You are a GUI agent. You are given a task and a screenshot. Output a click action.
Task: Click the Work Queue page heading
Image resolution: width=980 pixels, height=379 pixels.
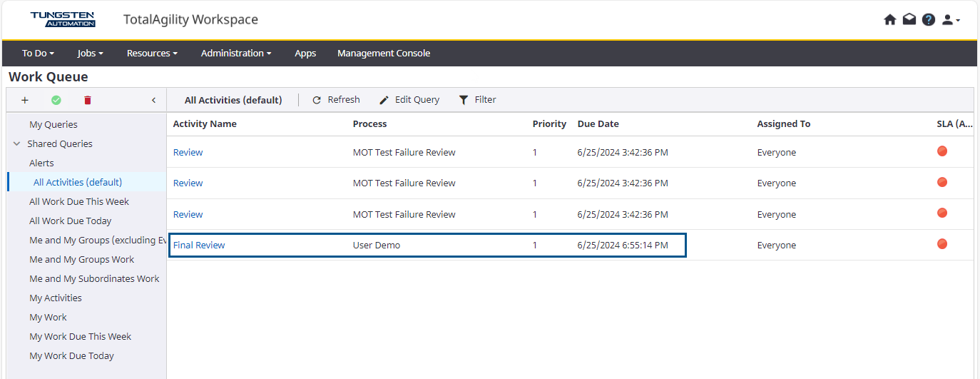49,76
